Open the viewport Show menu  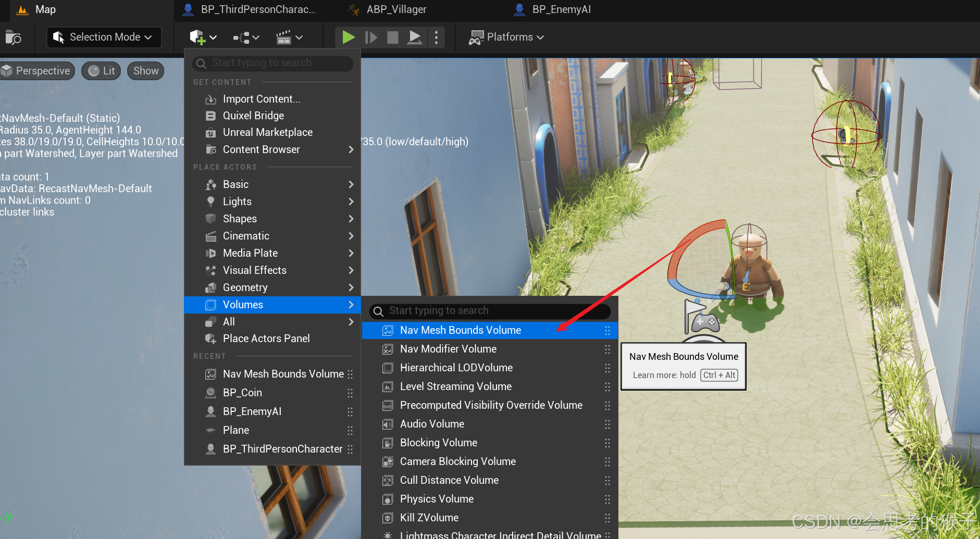(x=146, y=71)
